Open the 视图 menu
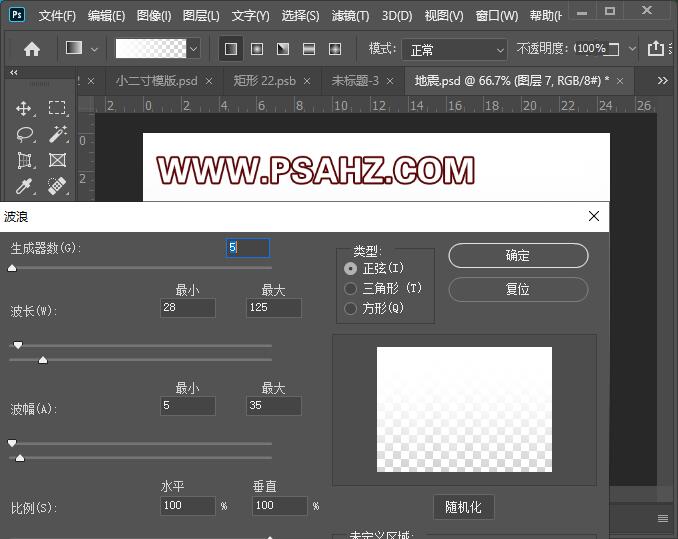The image size is (678, 539). pyautogui.click(x=444, y=16)
